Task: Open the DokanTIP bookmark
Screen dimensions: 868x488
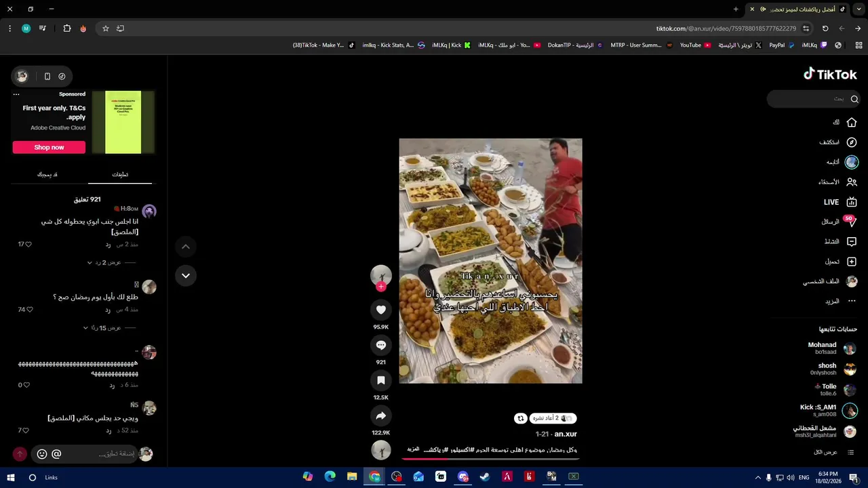Action: point(575,45)
